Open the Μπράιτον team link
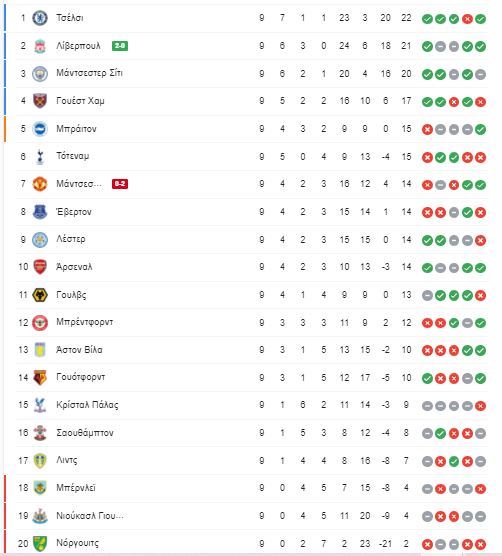Screen dimensions: 502x556 (x=76, y=129)
